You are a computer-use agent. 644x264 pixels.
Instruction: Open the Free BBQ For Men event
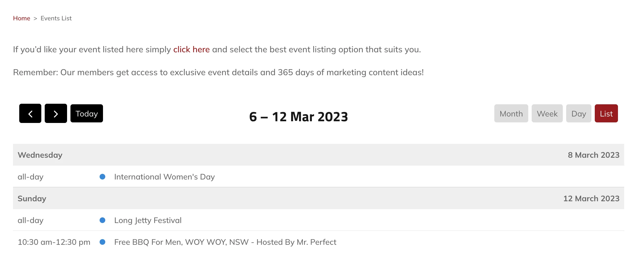pos(225,242)
